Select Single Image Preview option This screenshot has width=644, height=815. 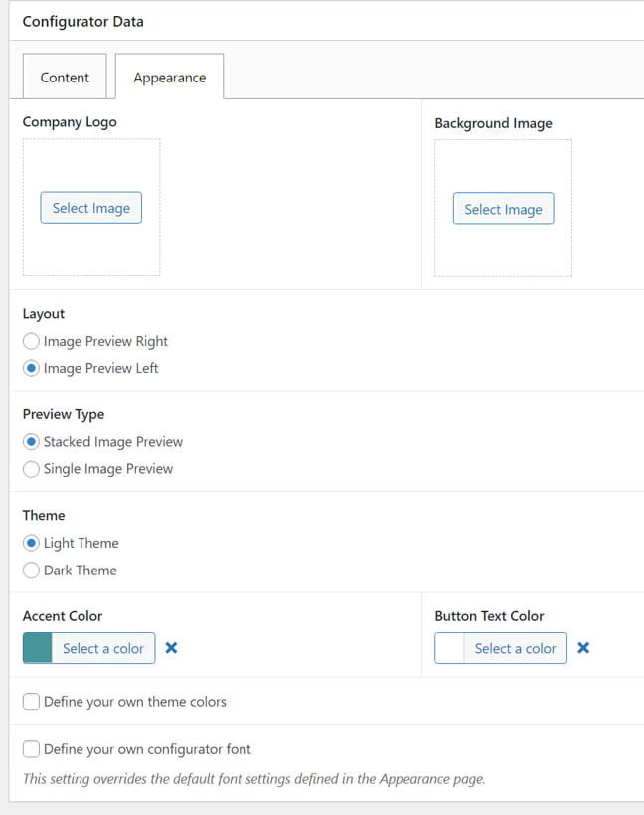(x=32, y=469)
